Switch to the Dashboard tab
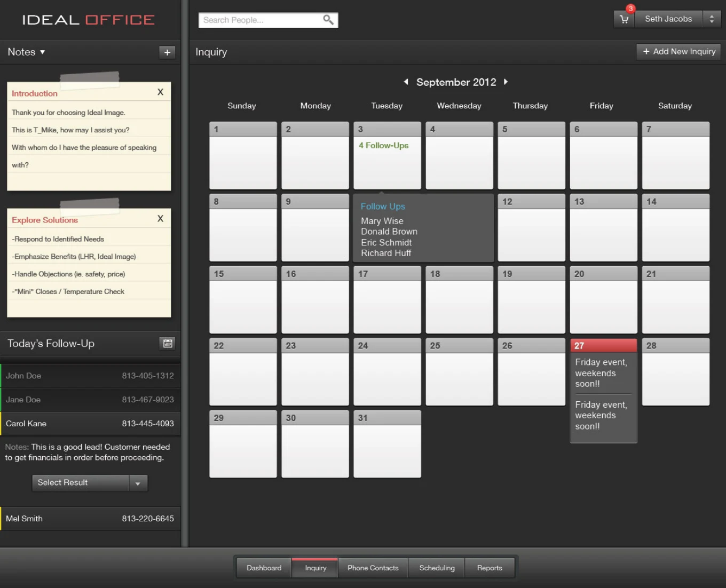Image resolution: width=726 pixels, height=588 pixels. tap(264, 568)
